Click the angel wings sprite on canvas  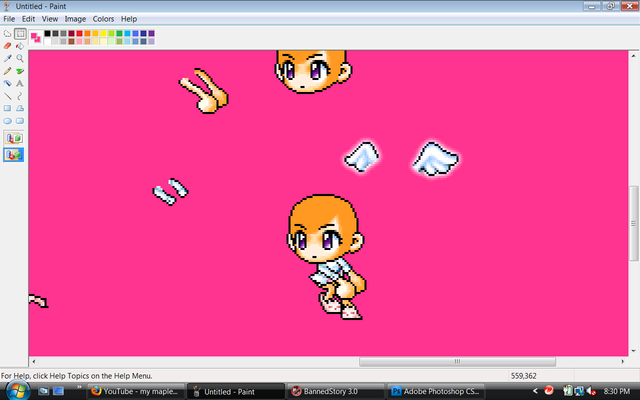point(436,159)
